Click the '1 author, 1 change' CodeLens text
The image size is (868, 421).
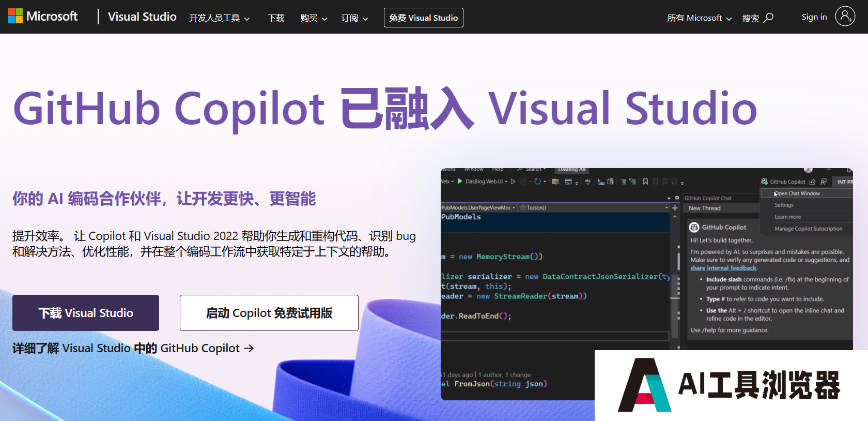click(504, 374)
